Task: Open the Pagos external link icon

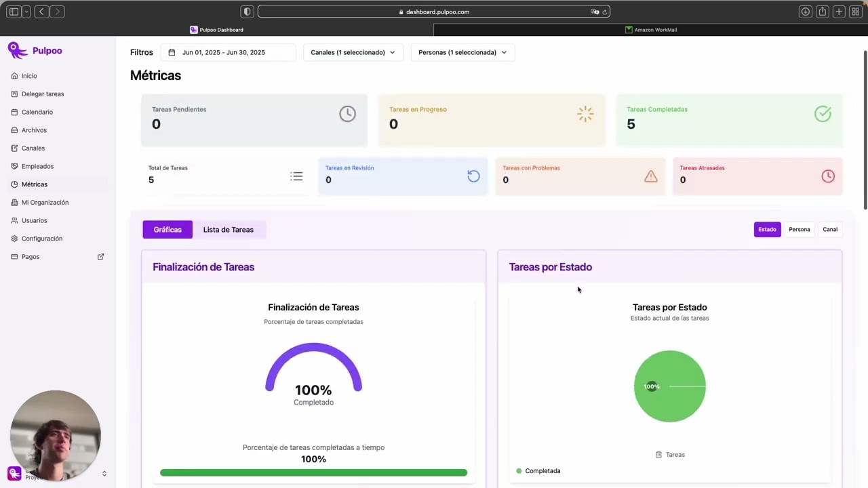Action: point(101,257)
